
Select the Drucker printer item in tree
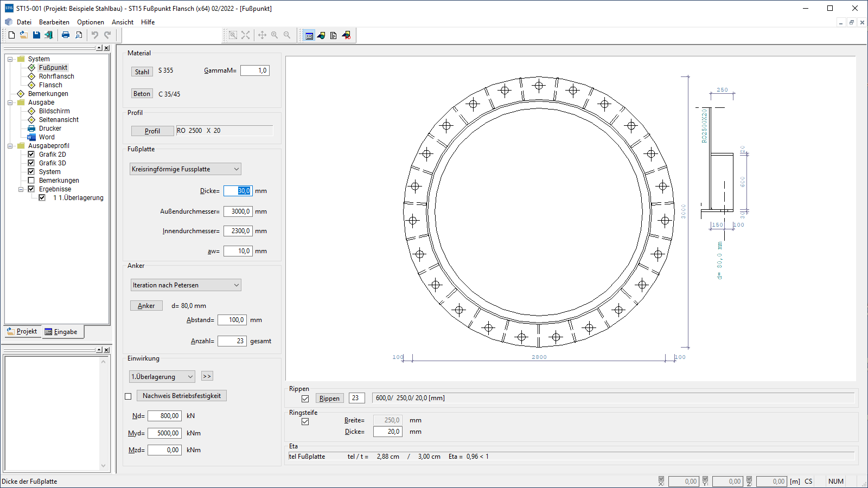coord(50,129)
